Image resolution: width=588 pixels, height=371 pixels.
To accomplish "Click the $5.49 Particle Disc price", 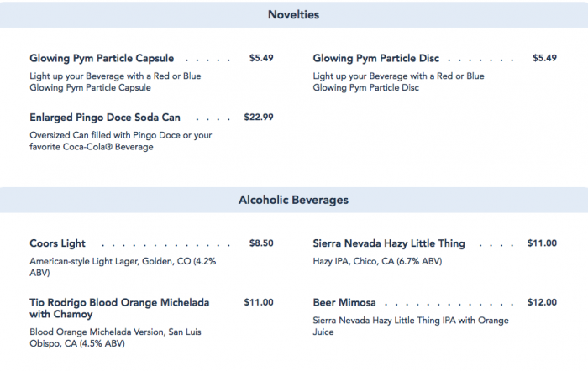I will (544, 59).
